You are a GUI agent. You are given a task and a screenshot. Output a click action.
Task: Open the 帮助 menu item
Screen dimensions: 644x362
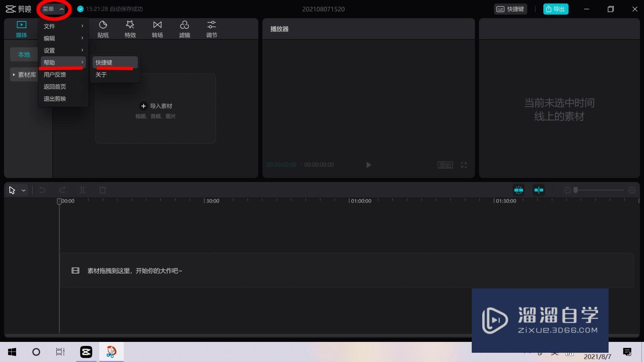[63, 62]
